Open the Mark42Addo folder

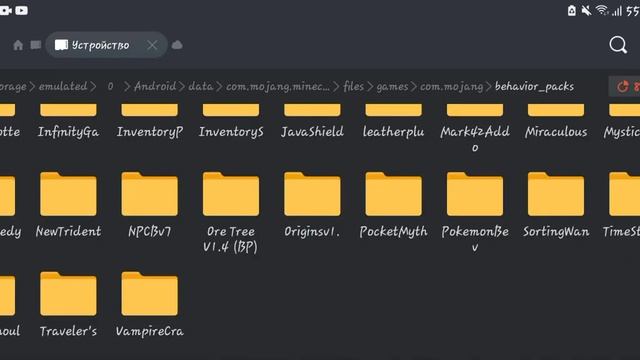click(x=475, y=128)
